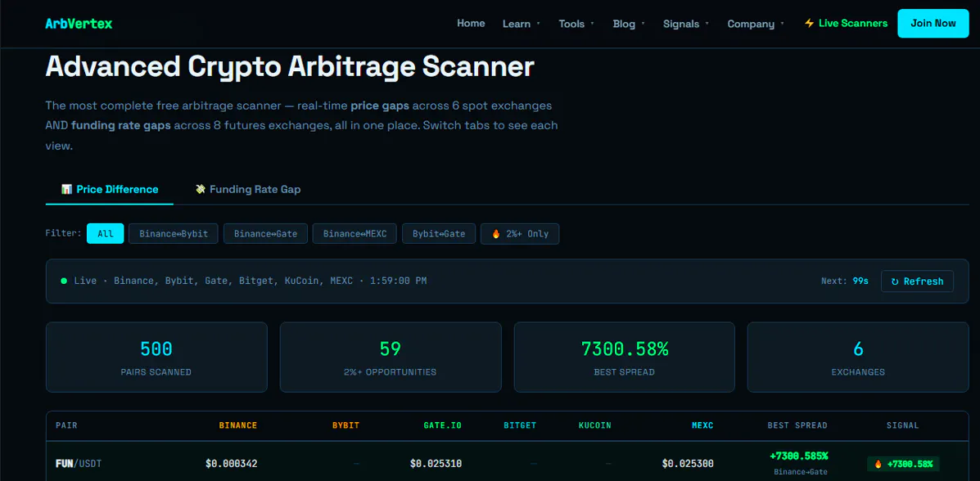
Task: Click the BITGET column header
Action: [520, 425]
